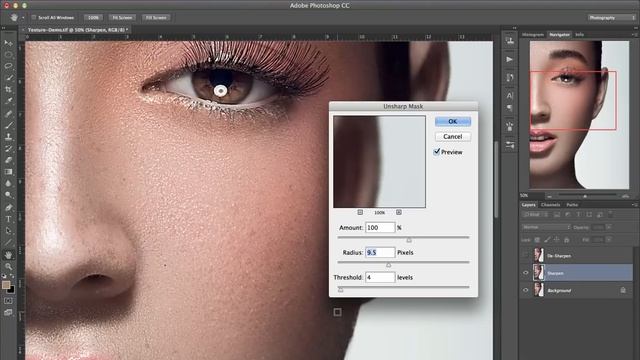Click the Amount slider handle

pos(409,240)
